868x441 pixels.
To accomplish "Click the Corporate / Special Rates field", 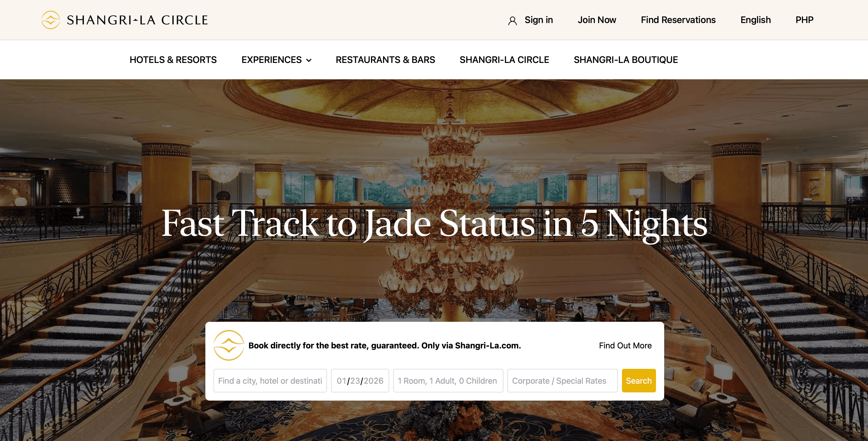I will tap(562, 380).
